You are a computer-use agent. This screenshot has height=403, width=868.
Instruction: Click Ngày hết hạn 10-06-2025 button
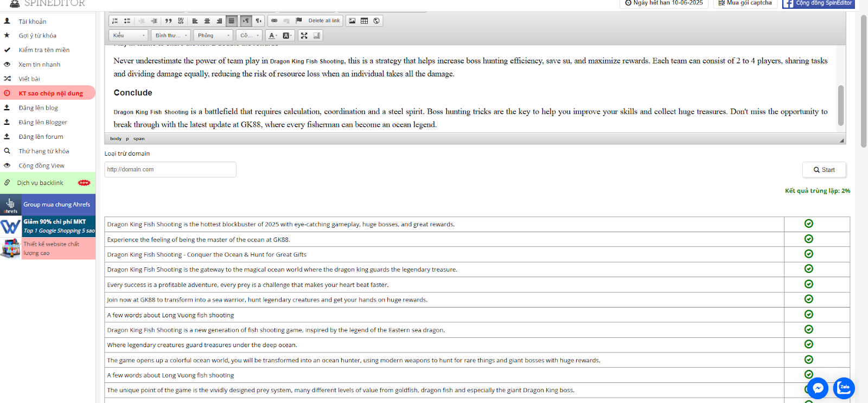coord(664,3)
